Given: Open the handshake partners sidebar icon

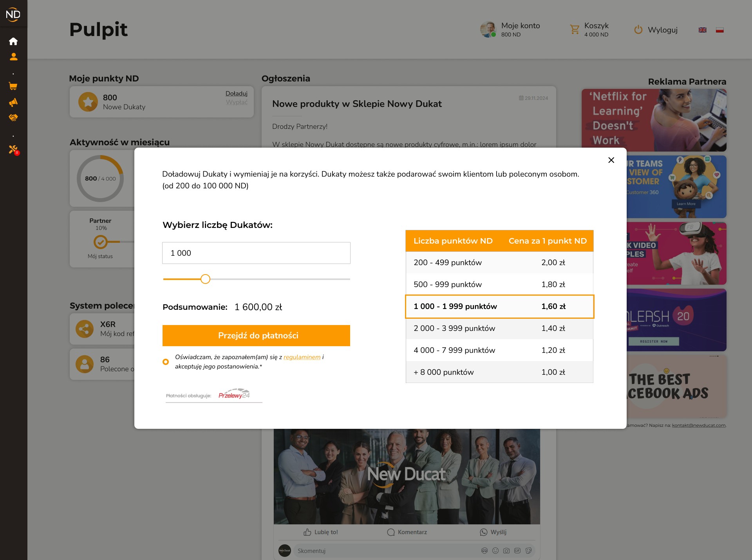Looking at the screenshot, I should click(x=13, y=117).
